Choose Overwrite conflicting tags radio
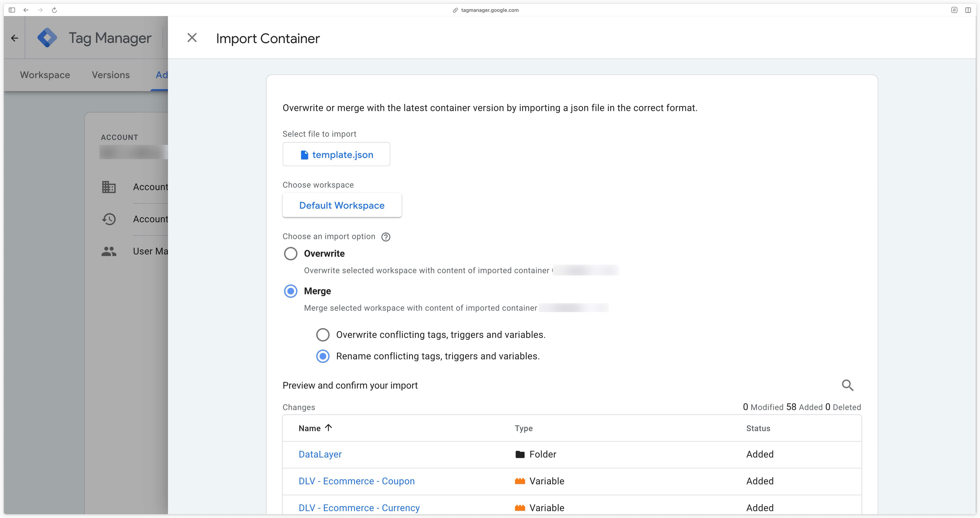 (x=323, y=335)
